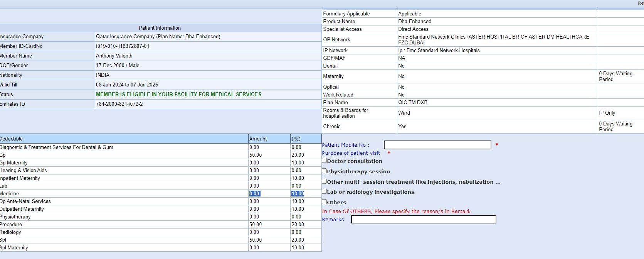Check Other multi-session treatment option

click(x=325, y=181)
